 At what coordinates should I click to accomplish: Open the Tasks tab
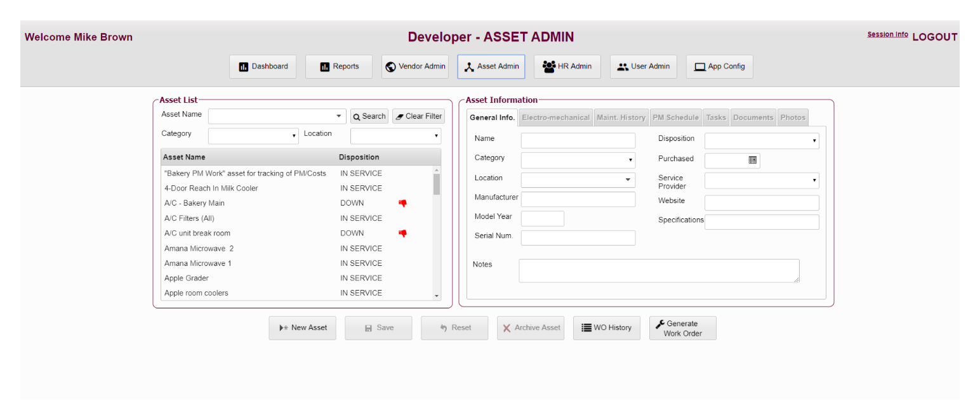click(x=716, y=117)
